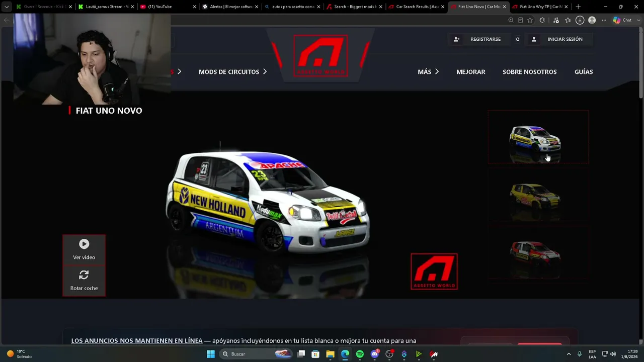This screenshot has width=644, height=362.
Task: Select the yellow car livery thumbnail
Action: (538, 195)
